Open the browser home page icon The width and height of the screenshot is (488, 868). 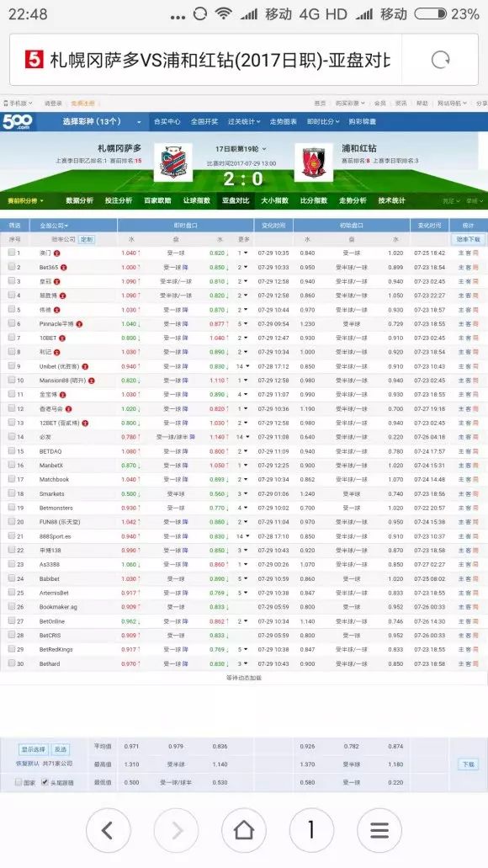pos(244,830)
